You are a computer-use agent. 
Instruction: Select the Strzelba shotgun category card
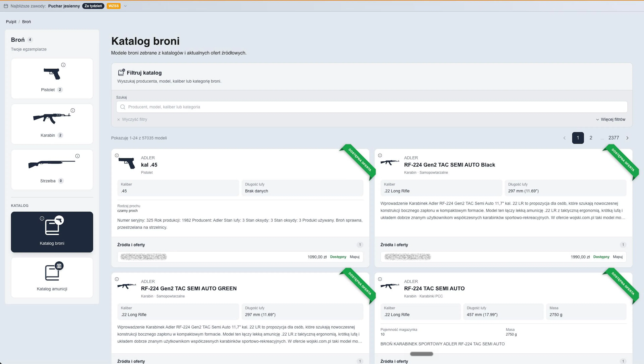click(52, 169)
